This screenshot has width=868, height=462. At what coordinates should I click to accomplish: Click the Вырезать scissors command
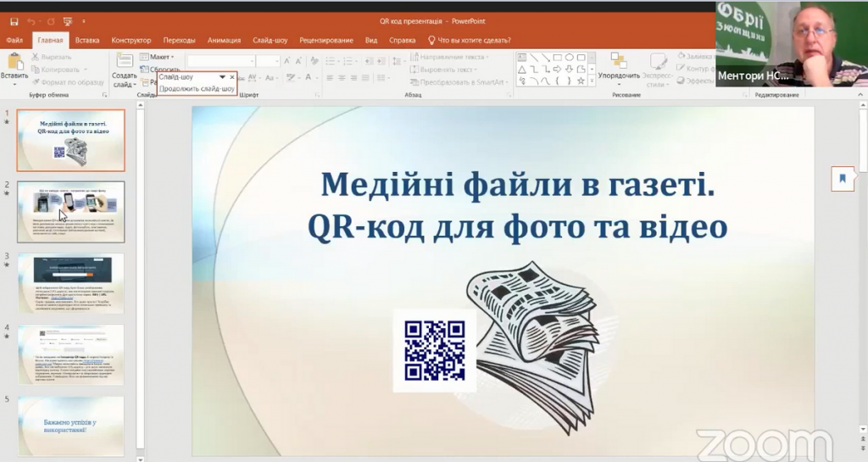tap(52, 57)
